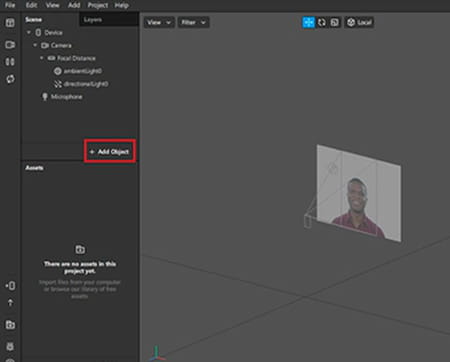Select the Move manipulator tool
The height and width of the screenshot is (362, 450).
click(309, 22)
